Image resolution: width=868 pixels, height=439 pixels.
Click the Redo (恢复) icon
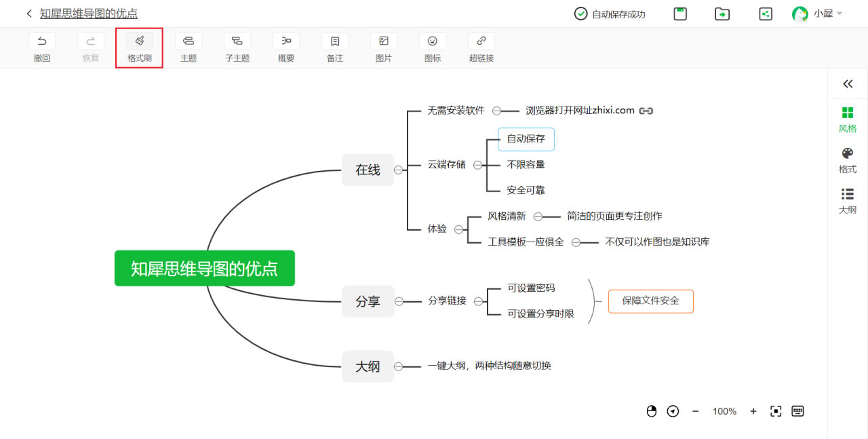(x=91, y=41)
